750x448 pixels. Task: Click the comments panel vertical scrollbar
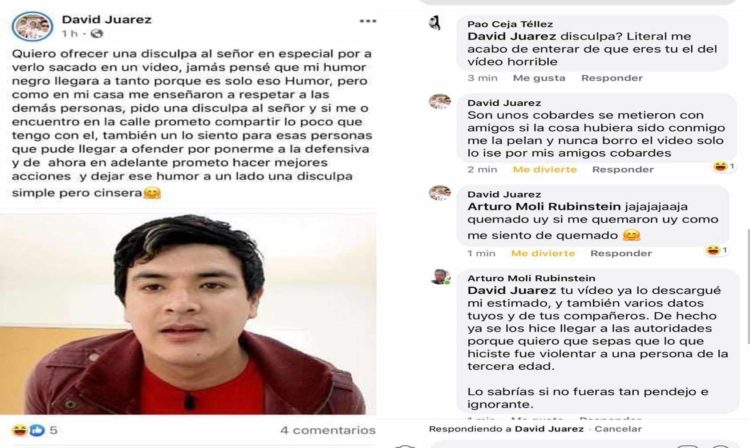coord(748,286)
